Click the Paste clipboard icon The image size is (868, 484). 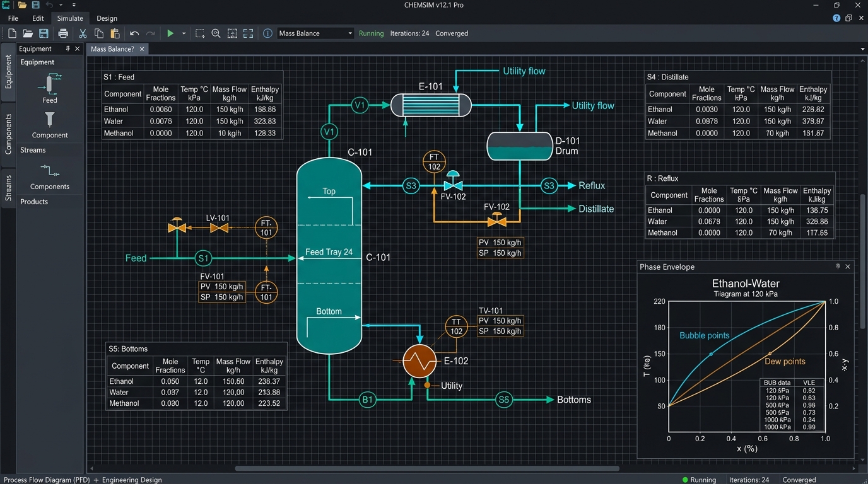pos(115,33)
